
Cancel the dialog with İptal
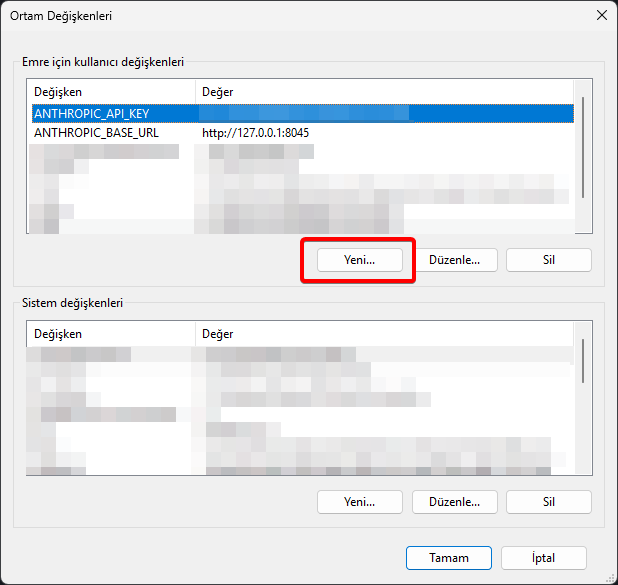pos(544,558)
